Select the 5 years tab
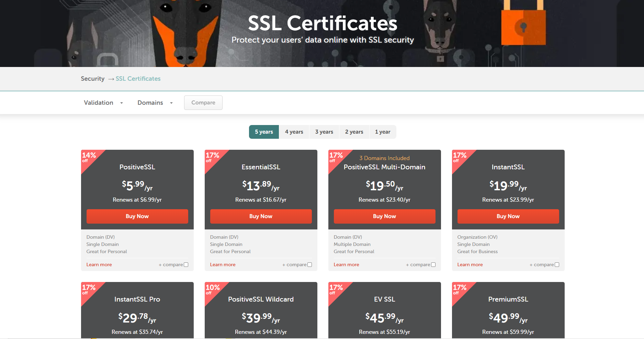 (264, 132)
